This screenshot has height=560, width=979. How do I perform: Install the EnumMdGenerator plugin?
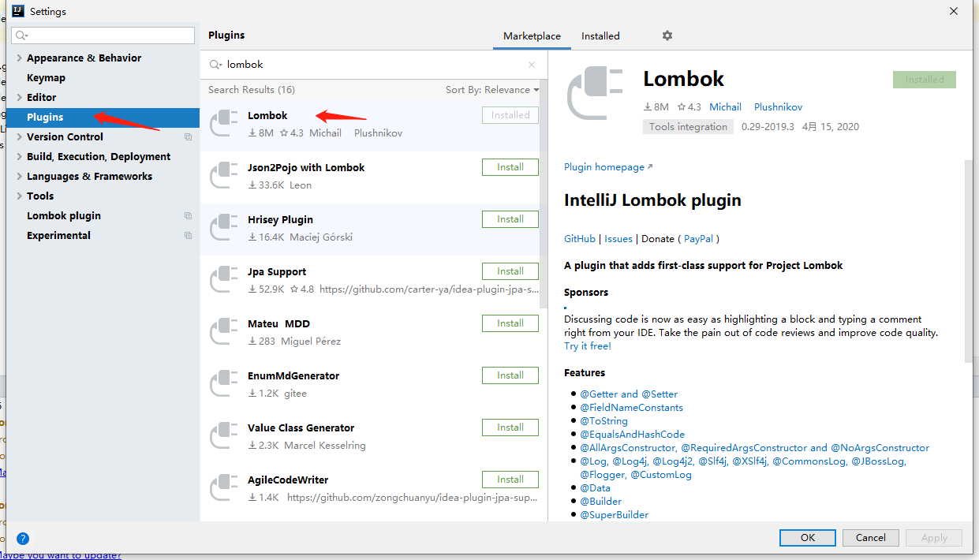pos(510,375)
